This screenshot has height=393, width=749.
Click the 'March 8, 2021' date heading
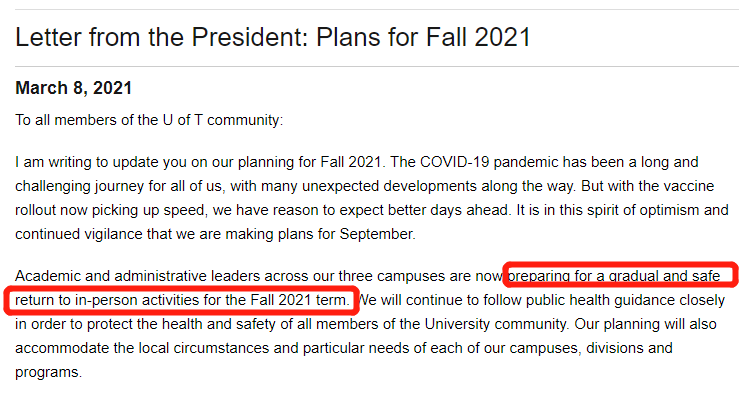click(74, 88)
